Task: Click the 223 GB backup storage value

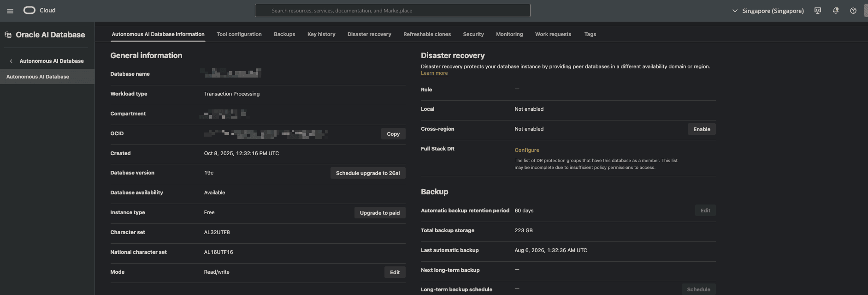Action: [524, 230]
